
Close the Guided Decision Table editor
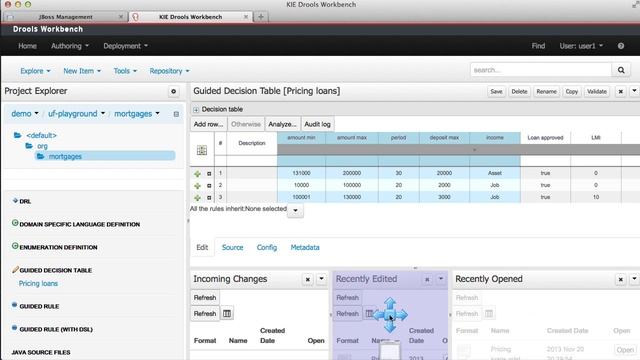tap(620, 91)
